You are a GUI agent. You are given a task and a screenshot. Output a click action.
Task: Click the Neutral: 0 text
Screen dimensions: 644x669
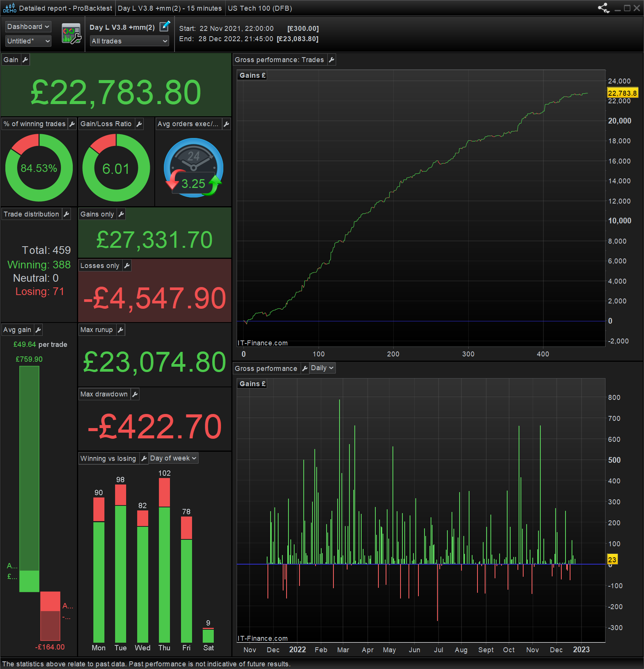36,278
